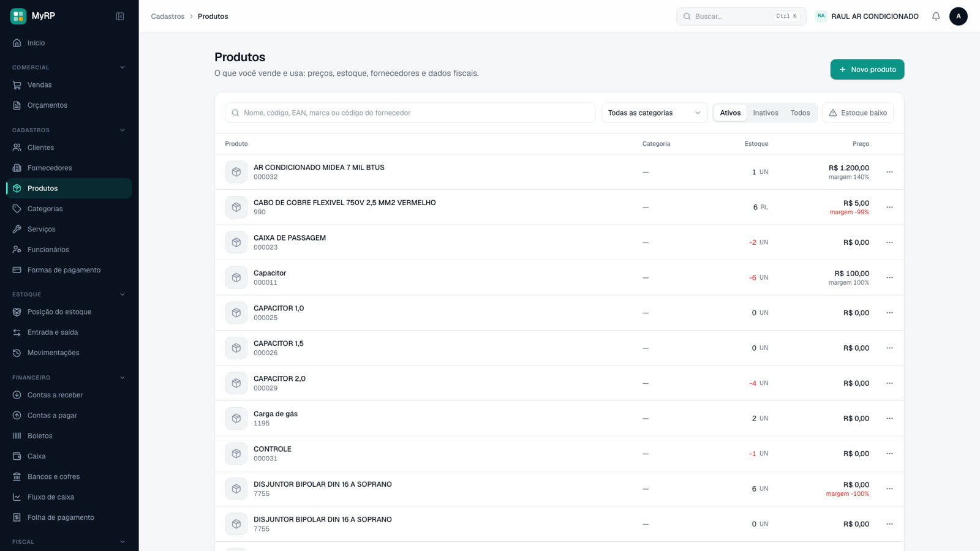Navigate to Posição do estoque
This screenshot has height=551, width=980.
click(69, 312)
